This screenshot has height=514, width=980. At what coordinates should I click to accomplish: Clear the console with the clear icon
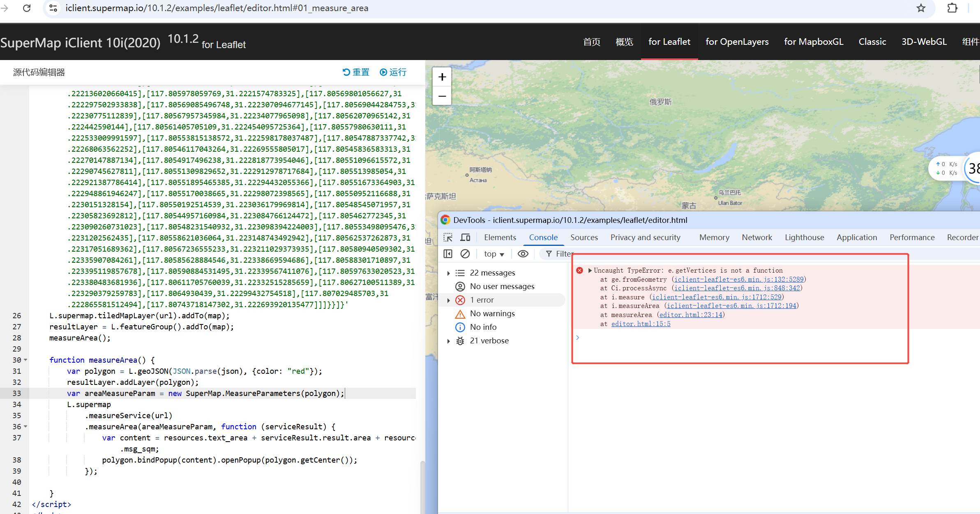tap(465, 254)
